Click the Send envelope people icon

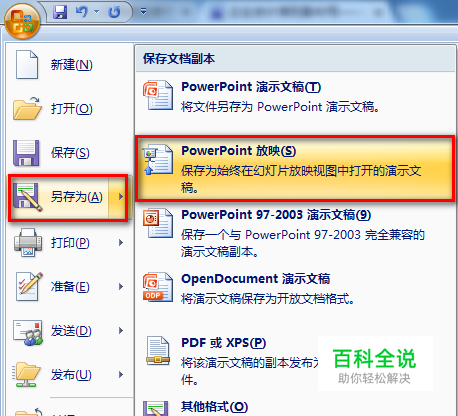[28, 332]
